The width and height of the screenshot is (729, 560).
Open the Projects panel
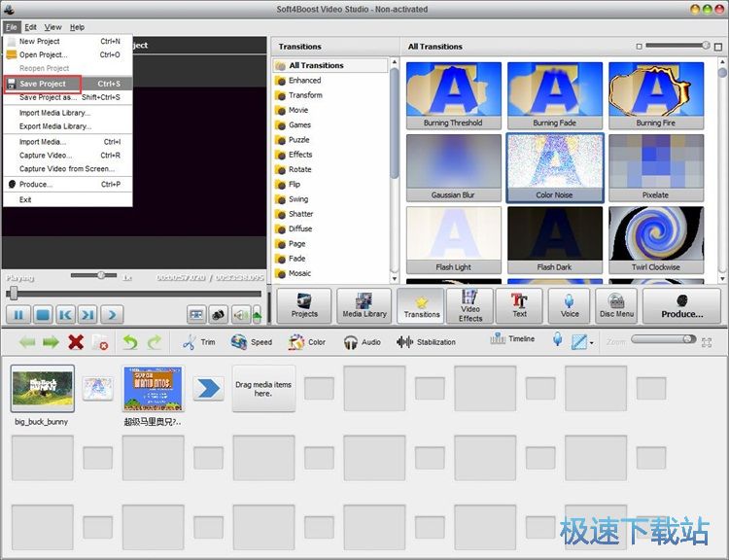click(x=304, y=305)
